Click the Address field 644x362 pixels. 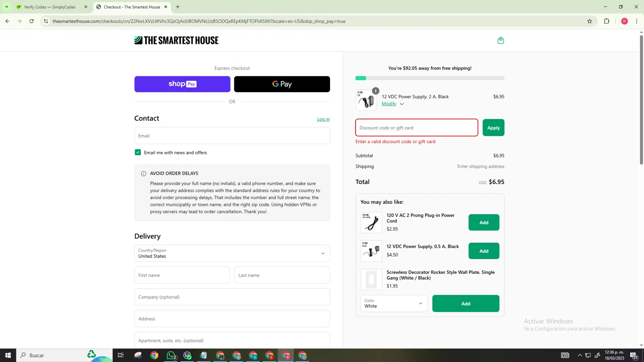click(232, 319)
